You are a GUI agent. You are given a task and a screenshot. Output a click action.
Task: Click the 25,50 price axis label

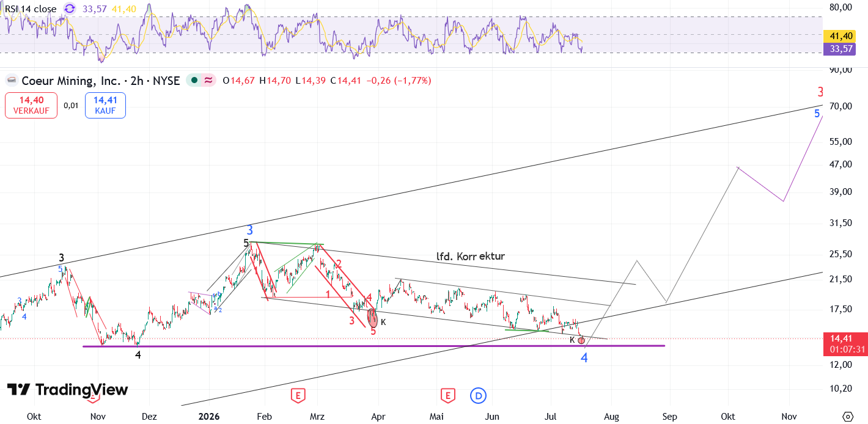click(x=841, y=254)
